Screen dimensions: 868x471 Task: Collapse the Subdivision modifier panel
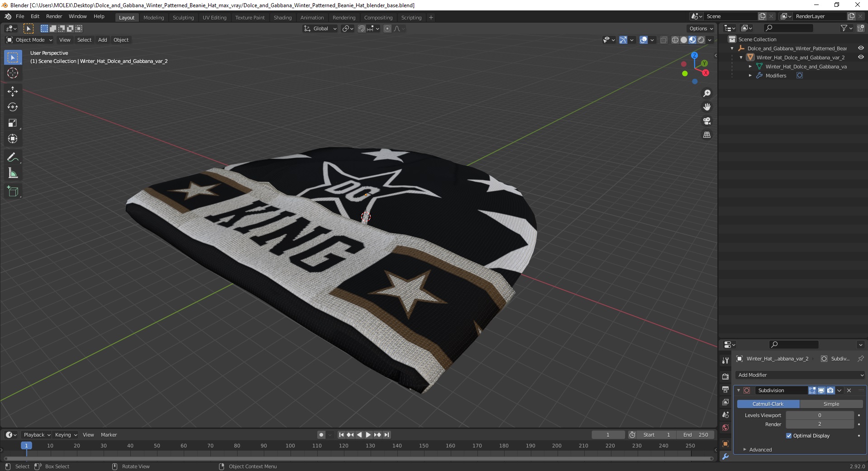click(739, 390)
